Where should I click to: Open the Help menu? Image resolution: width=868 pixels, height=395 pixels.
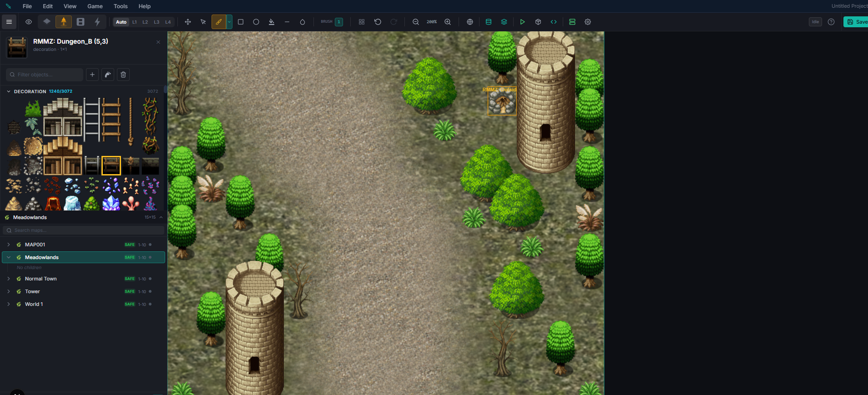145,6
